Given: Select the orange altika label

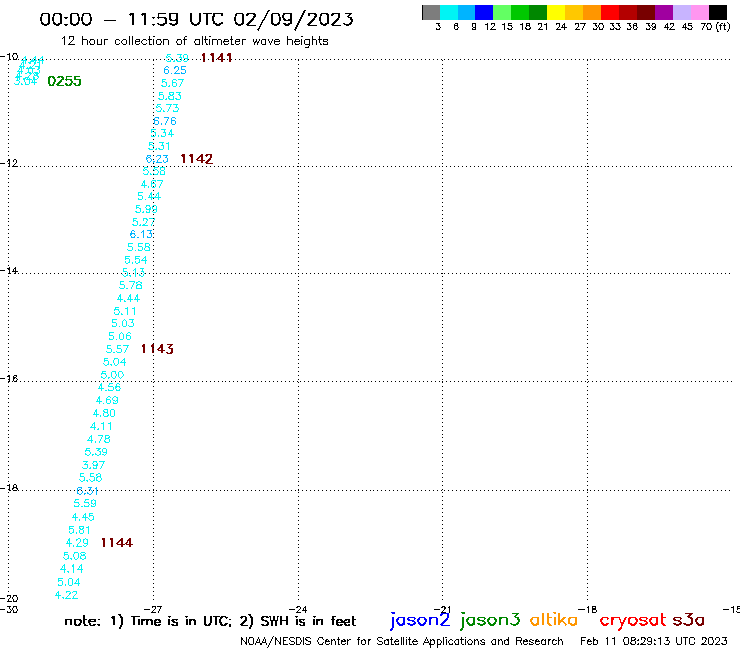Looking at the screenshot, I should pos(553,620).
